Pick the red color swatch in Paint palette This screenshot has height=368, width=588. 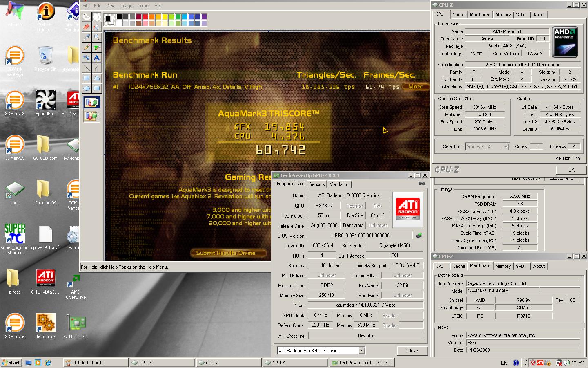pyautogui.click(x=145, y=17)
